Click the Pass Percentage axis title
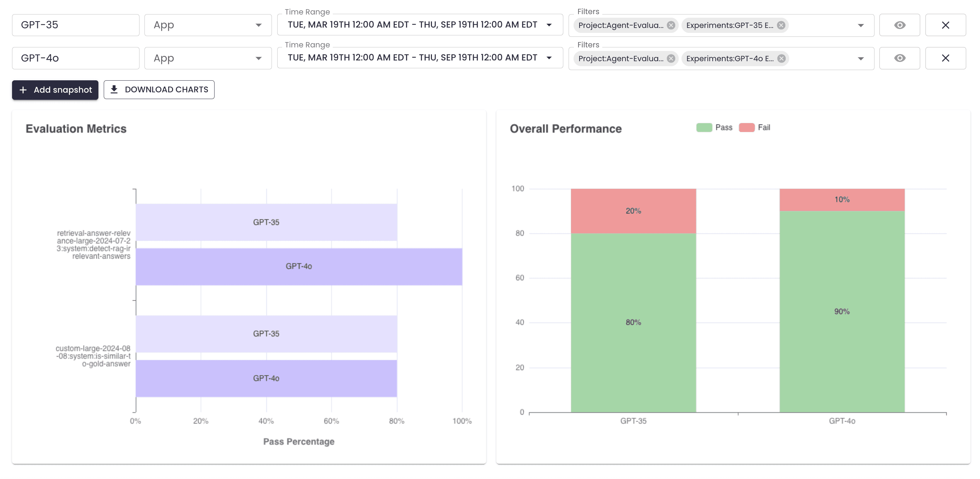 coord(299,442)
